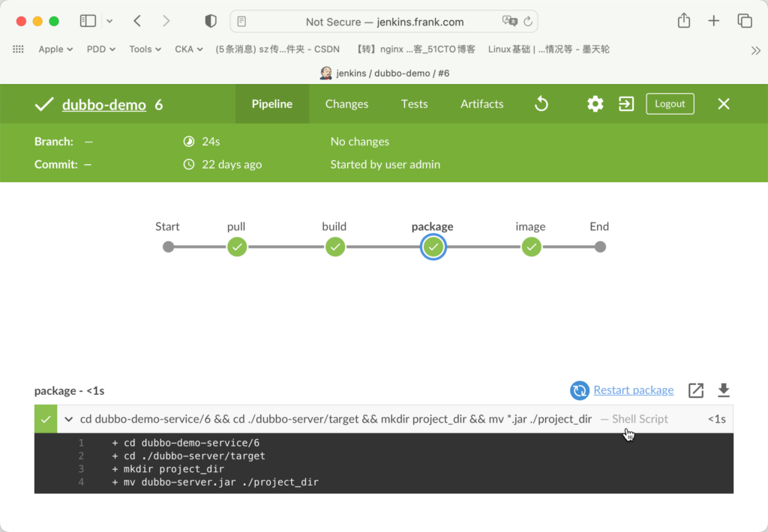768x532 pixels.
Task: Collapse the shell script step chevron
Action: coord(68,420)
